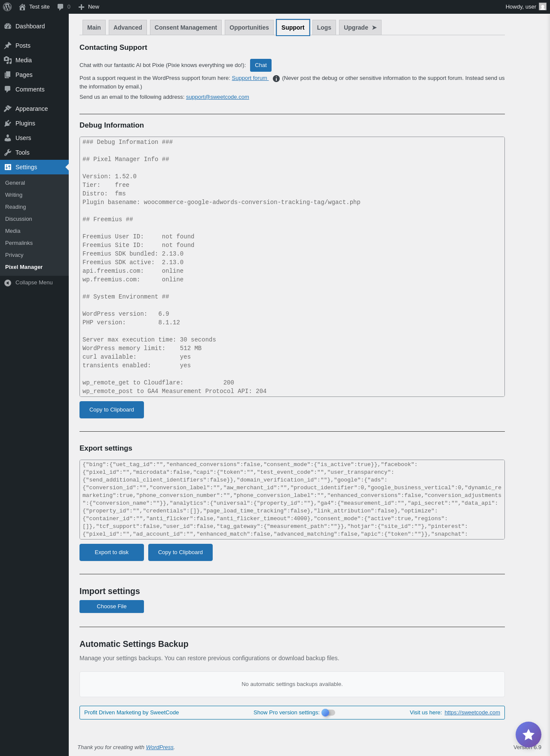Copy debug information to clipboard
This screenshot has width=550, height=756.
coord(112,410)
